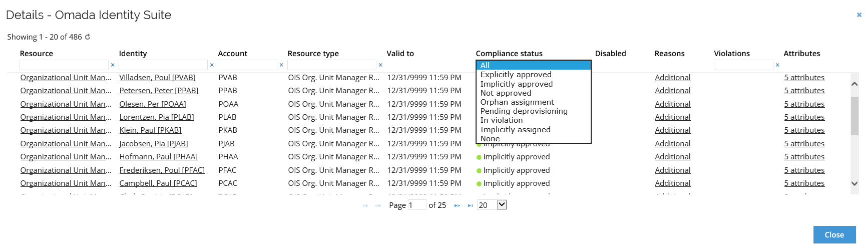868x252 pixels.
Task: Sort by Reasons column header
Action: [670, 54]
